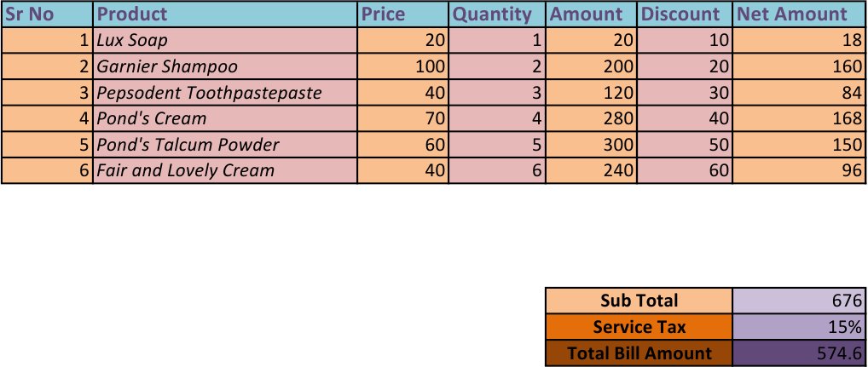Select the Quantity column header
868x367 pixels.
[496, 14]
